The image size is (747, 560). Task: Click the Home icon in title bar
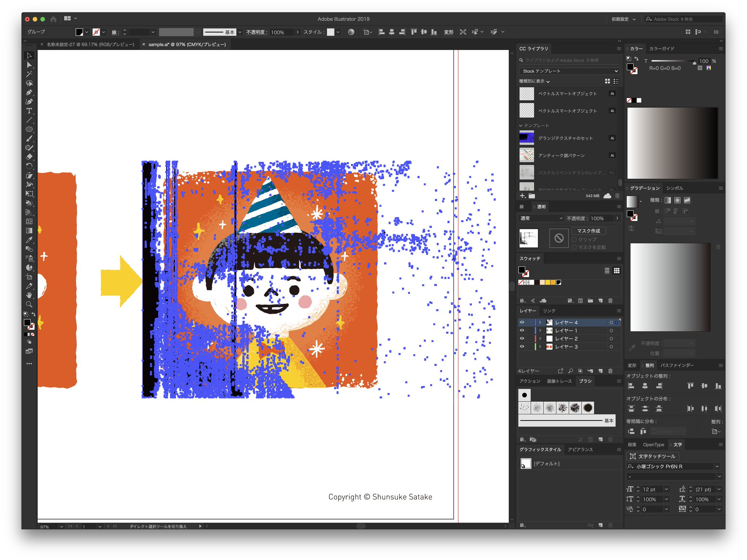(x=53, y=19)
